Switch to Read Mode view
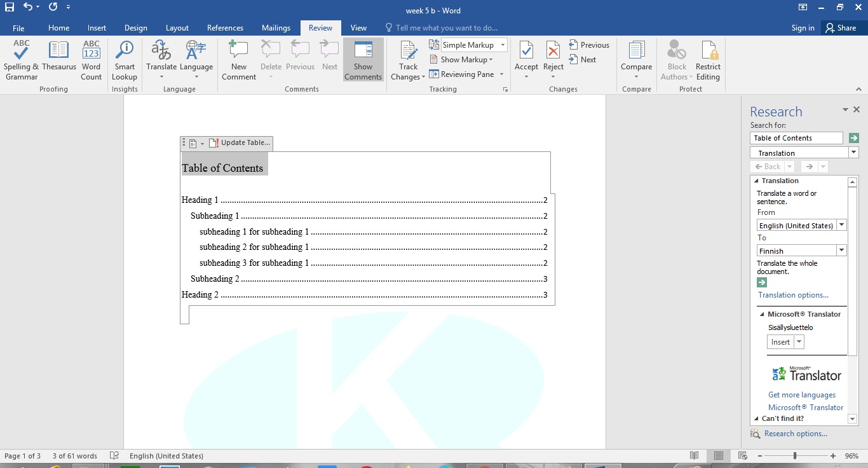868x468 pixels. point(694,456)
